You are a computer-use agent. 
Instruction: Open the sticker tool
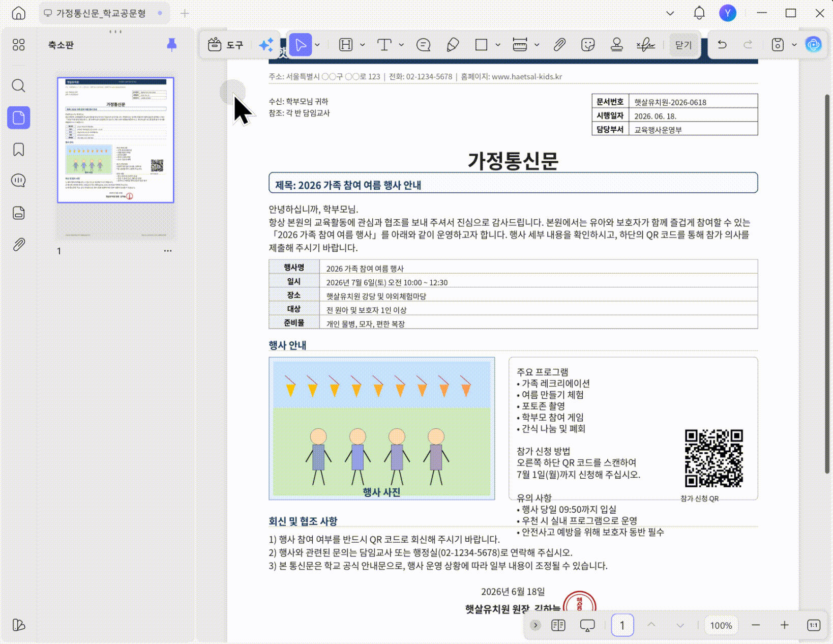pos(588,45)
